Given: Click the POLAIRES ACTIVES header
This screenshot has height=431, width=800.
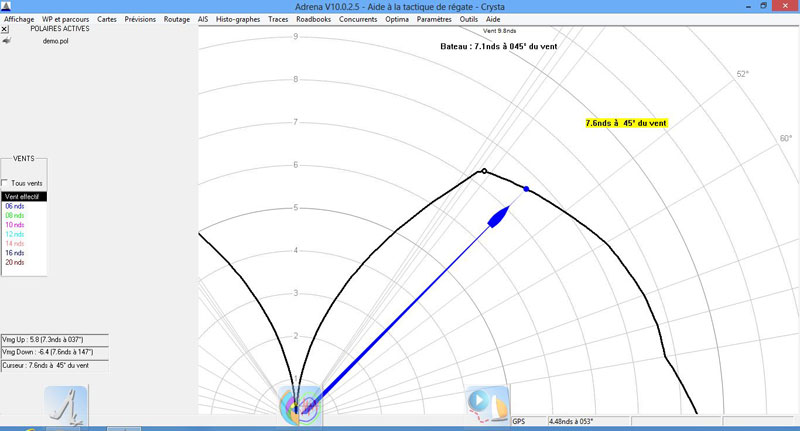Looking at the screenshot, I should [x=60, y=29].
